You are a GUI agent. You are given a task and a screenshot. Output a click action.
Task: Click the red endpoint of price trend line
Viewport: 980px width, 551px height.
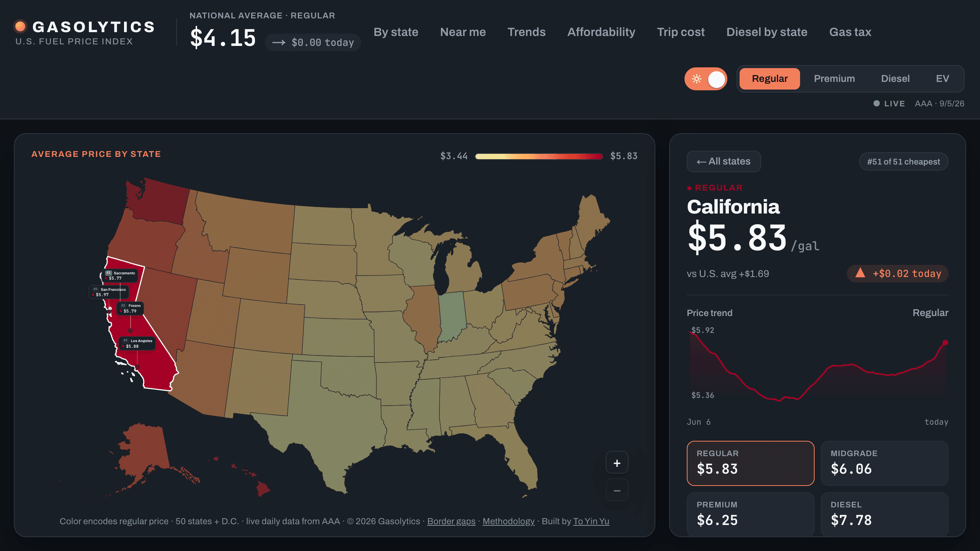(945, 342)
